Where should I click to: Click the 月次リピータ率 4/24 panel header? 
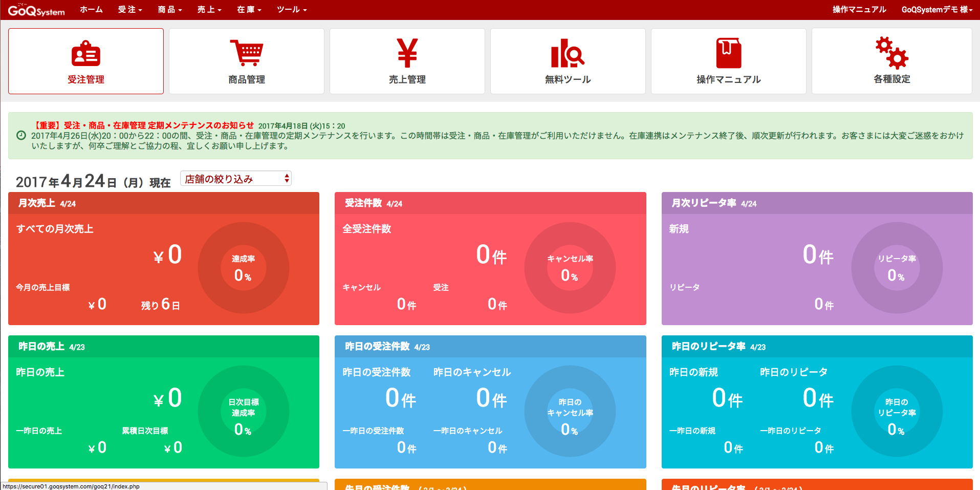817,203
